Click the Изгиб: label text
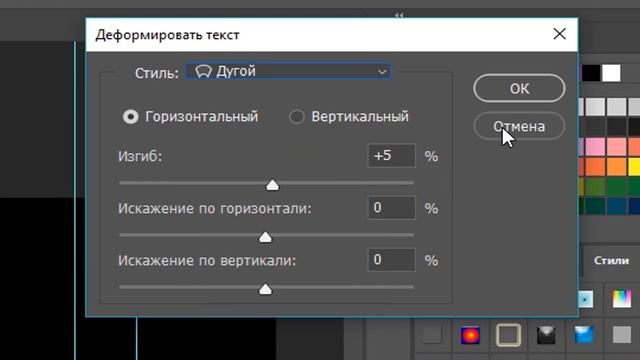The height and width of the screenshot is (360, 640). coord(140,156)
